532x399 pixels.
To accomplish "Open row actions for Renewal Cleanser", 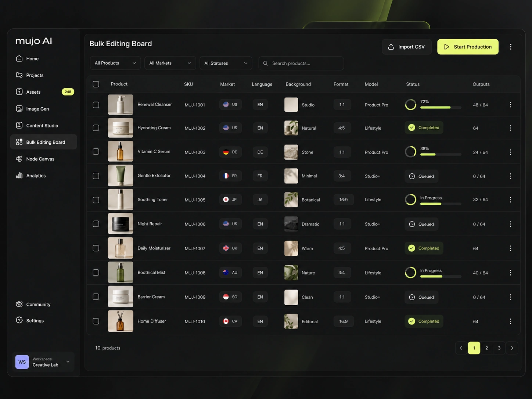I will point(510,105).
